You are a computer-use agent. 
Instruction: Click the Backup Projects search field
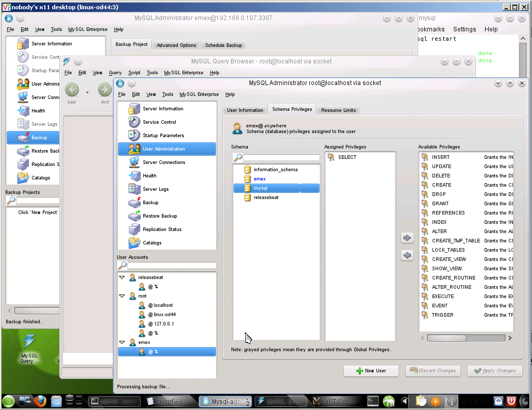(38, 200)
